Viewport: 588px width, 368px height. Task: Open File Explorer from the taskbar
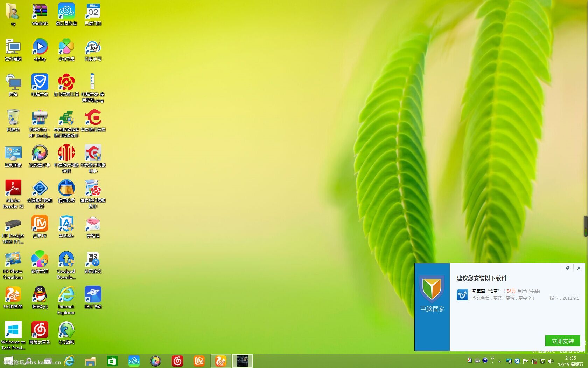click(90, 361)
